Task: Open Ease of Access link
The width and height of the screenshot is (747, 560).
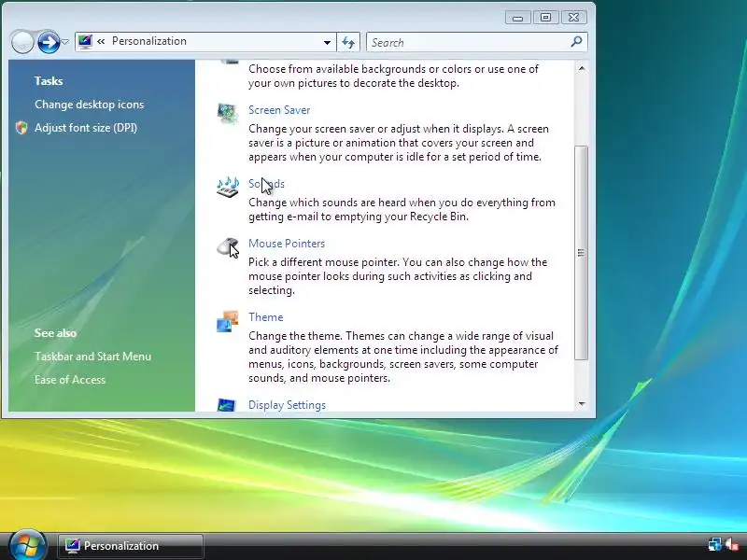Action: tap(70, 380)
